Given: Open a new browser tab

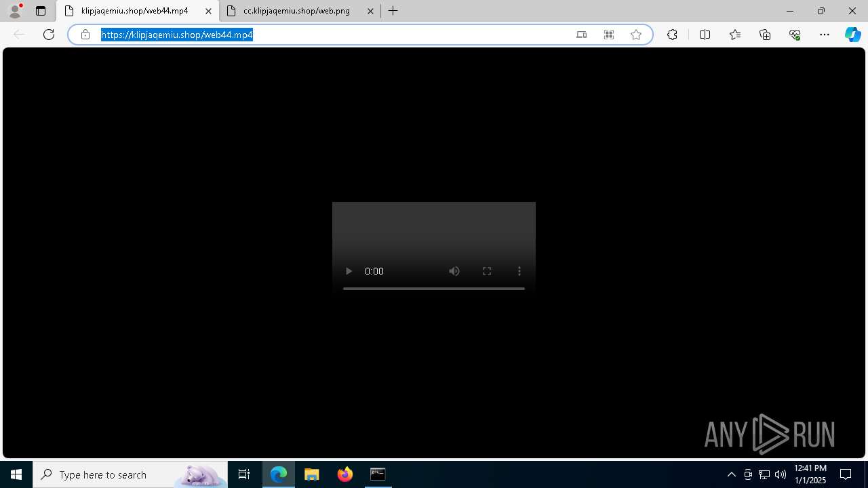Looking at the screenshot, I should (x=393, y=11).
